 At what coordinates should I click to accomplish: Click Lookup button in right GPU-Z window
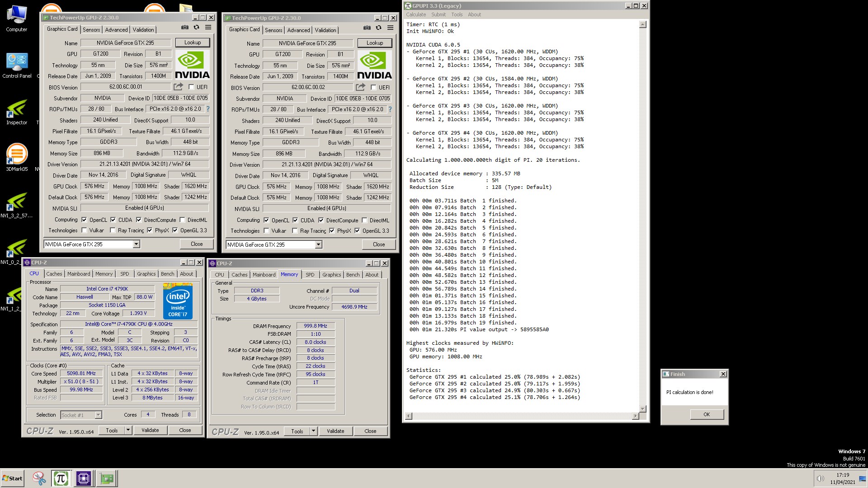click(375, 43)
